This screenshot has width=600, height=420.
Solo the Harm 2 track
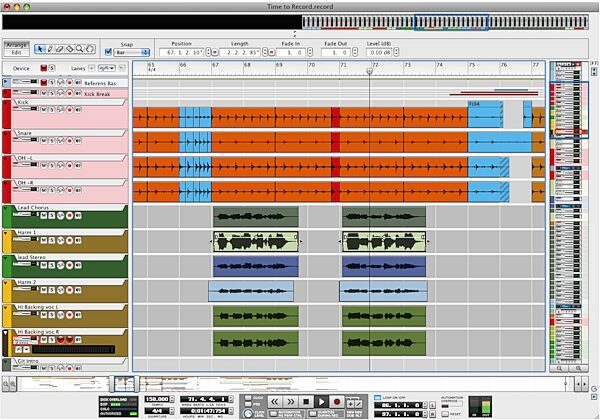pos(52,290)
